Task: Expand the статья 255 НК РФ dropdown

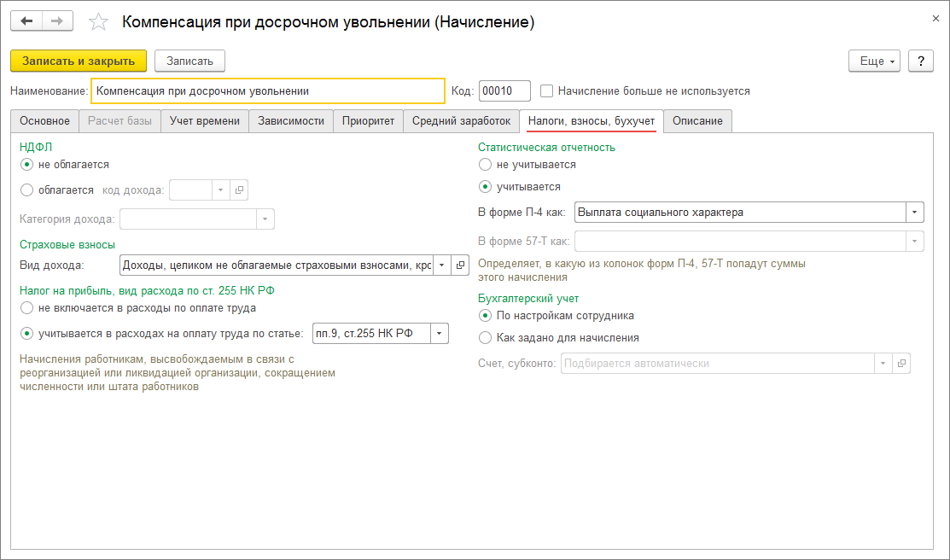Action: coord(440,334)
